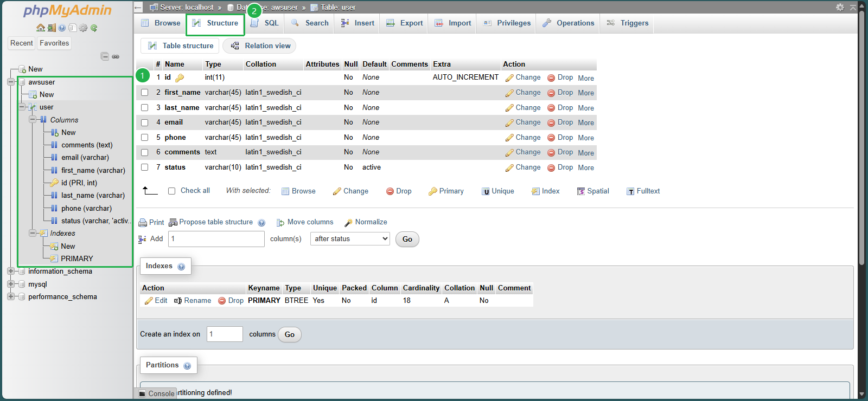Click the Edit pencil icon for PRIMARY index

tap(149, 301)
